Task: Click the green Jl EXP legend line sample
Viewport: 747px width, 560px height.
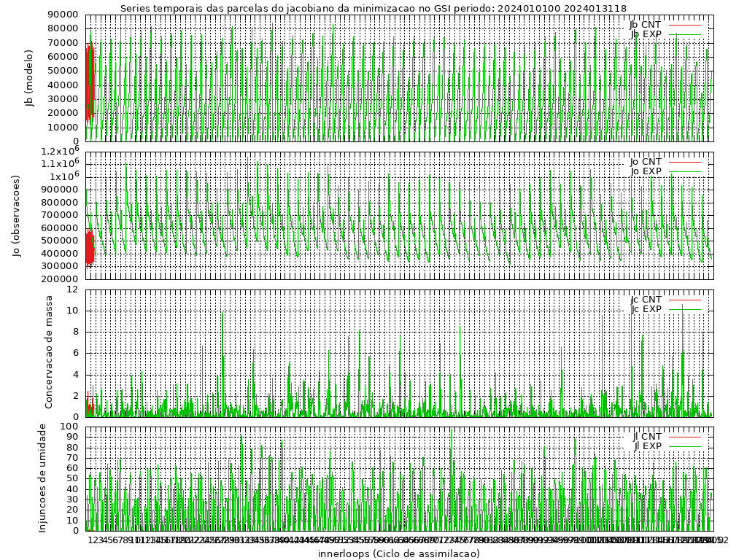Action: [x=684, y=446]
